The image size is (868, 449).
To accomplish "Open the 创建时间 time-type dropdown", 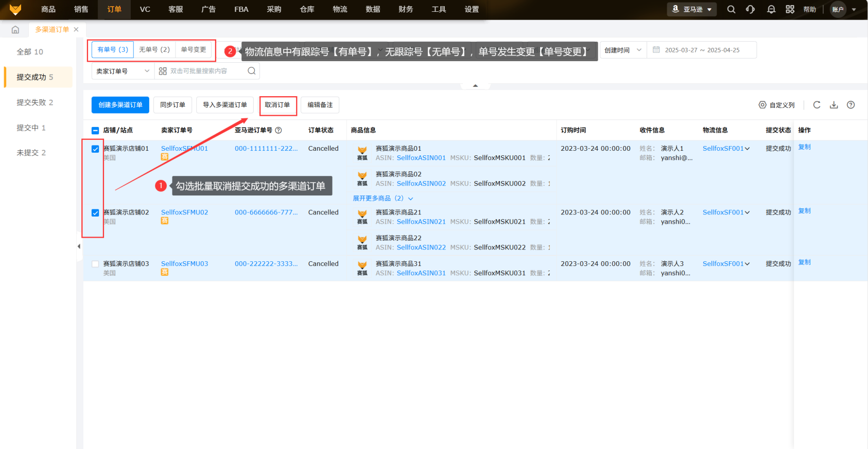I will [x=623, y=50].
